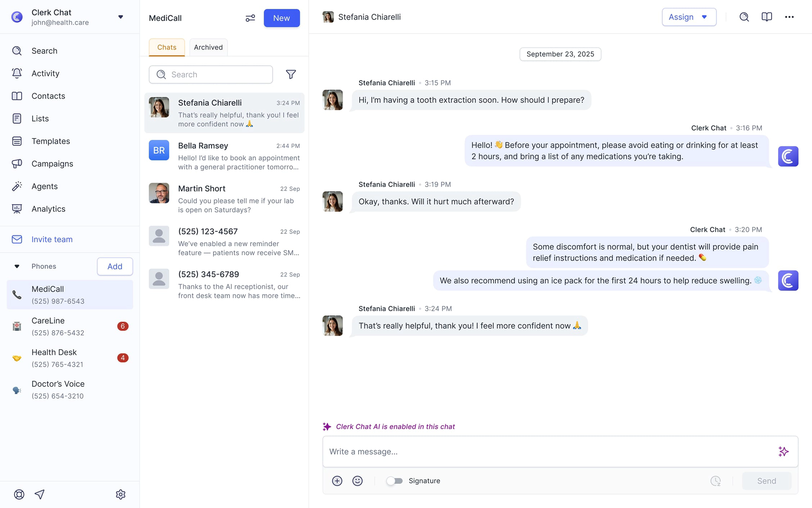This screenshot has width=812, height=508.
Task: Click the schedule message clock icon
Action: click(716, 481)
